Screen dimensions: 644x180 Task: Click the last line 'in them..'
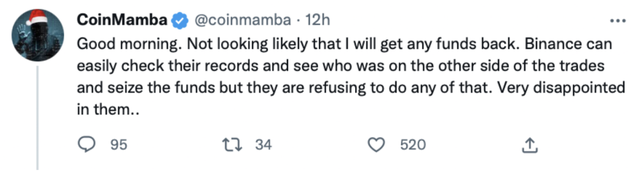[x=108, y=109]
